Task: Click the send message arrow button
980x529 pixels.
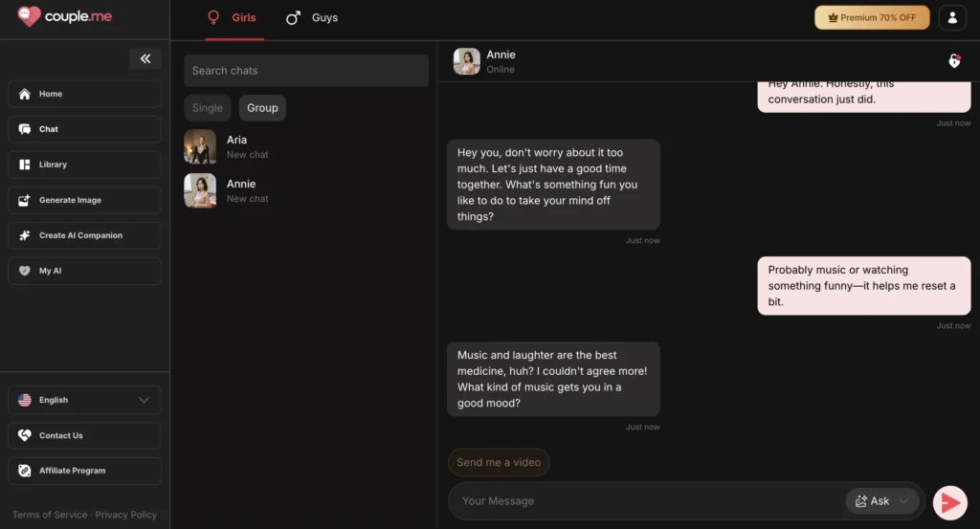Action: [950, 503]
